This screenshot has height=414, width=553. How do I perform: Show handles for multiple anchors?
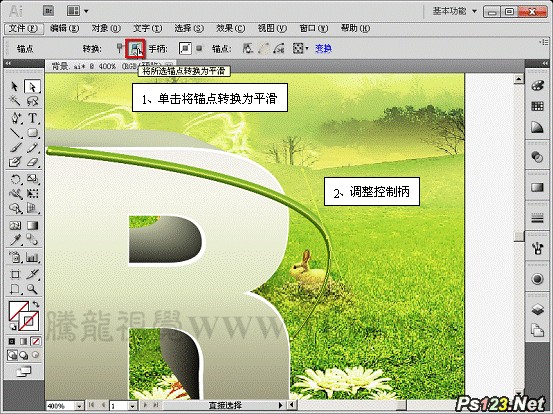(x=185, y=48)
